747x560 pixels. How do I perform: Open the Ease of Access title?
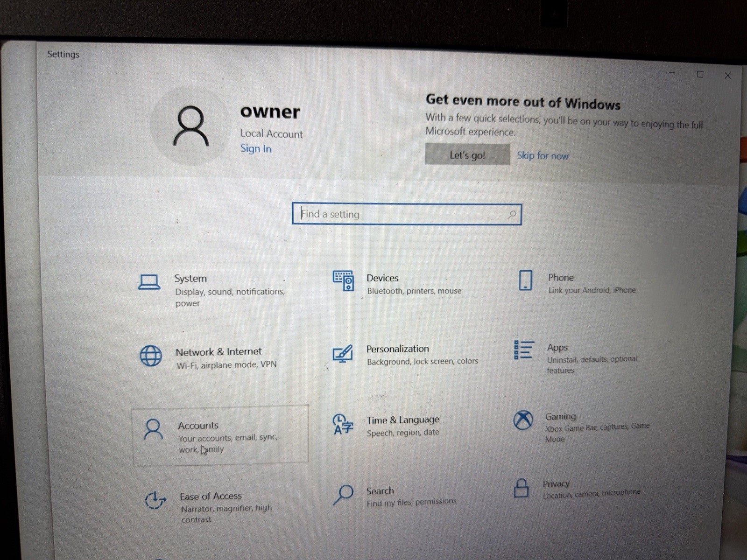tap(211, 496)
